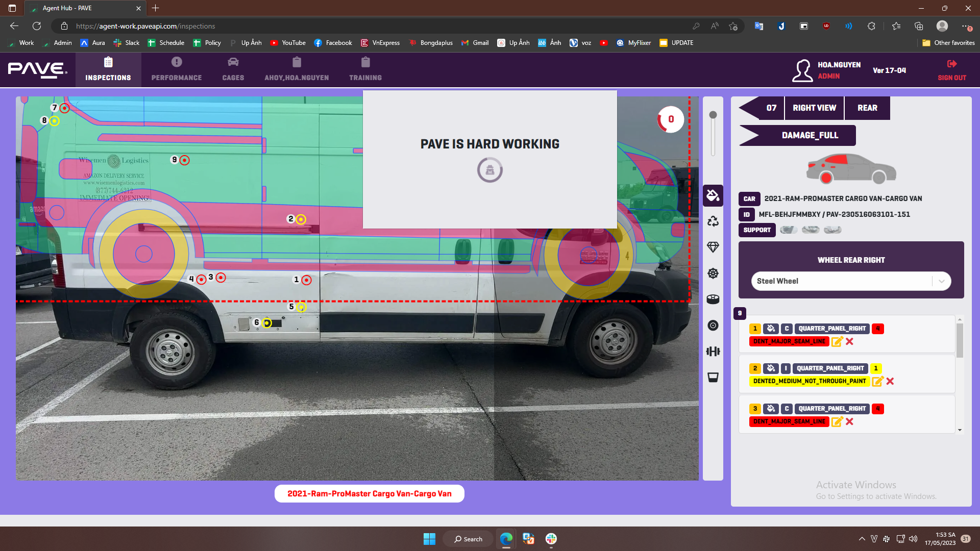980x551 pixels.
Task: Click the dumbbell tool icon
Action: [x=713, y=351]
